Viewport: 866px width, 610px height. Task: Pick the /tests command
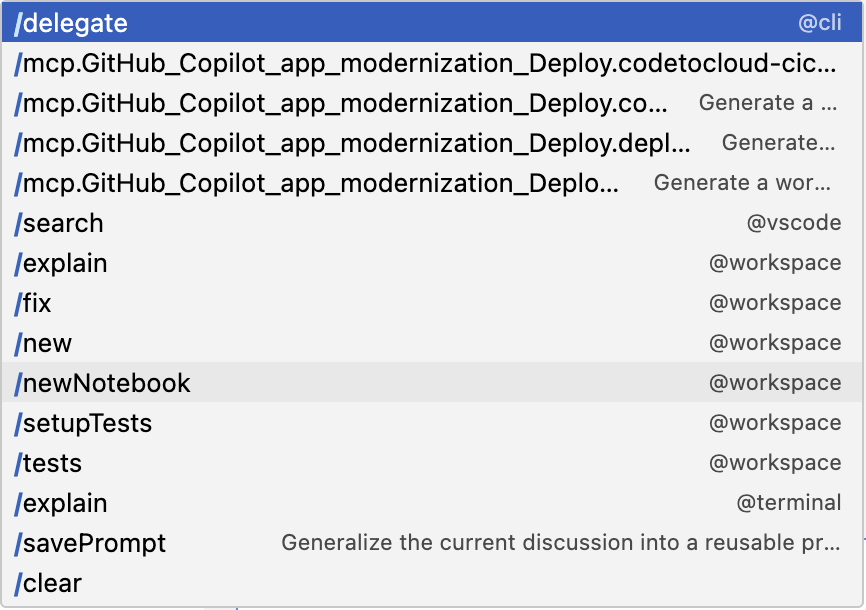(49, 463)
